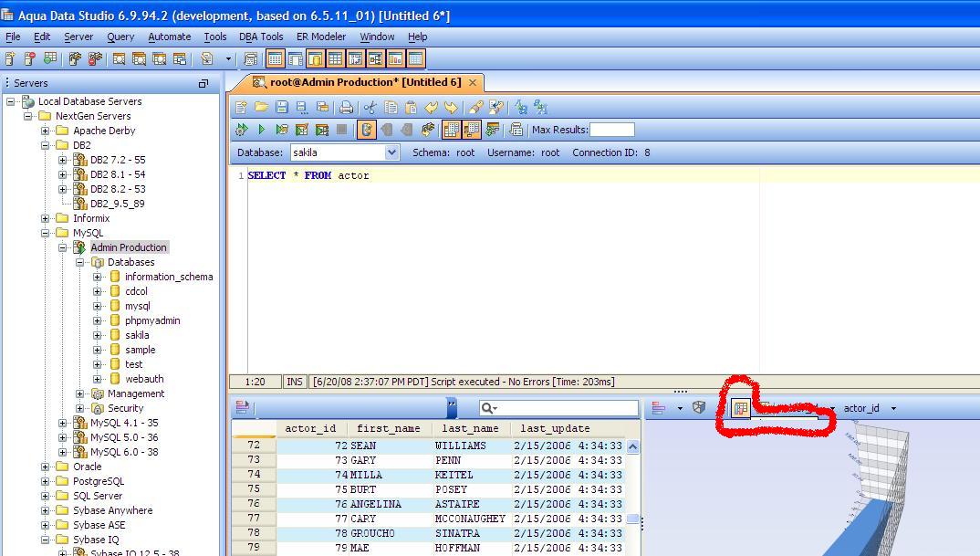This screenshot has height=556, width=980.
Task: Copy text with the copy icon
Action: pos(391,108)
